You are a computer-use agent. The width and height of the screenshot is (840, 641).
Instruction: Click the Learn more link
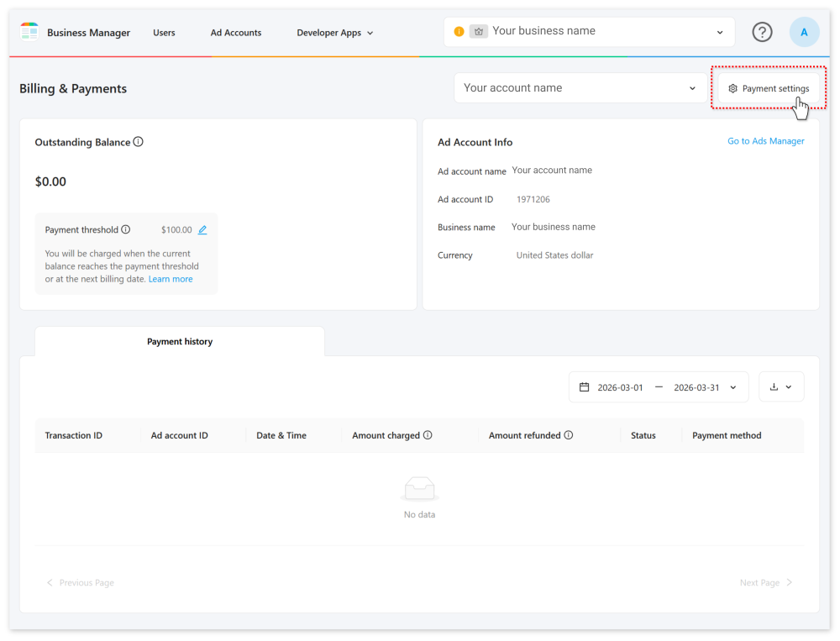[x=171, y=279]
